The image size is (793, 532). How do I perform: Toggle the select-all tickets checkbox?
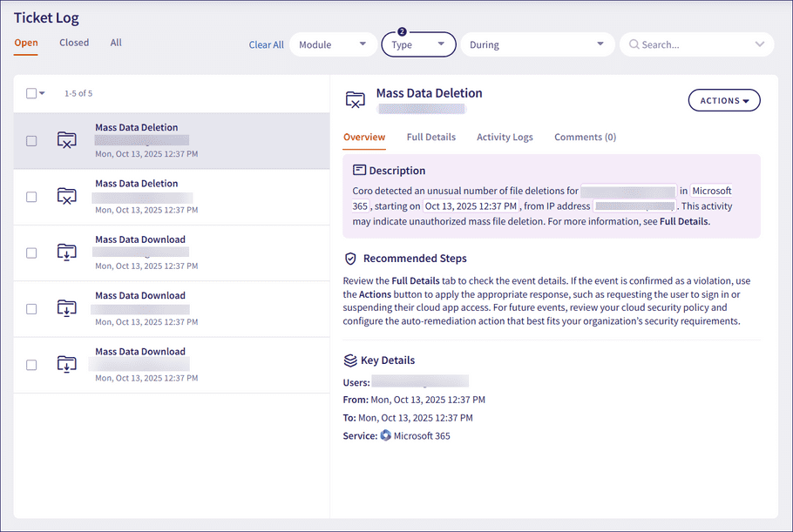tap(31, 93)
